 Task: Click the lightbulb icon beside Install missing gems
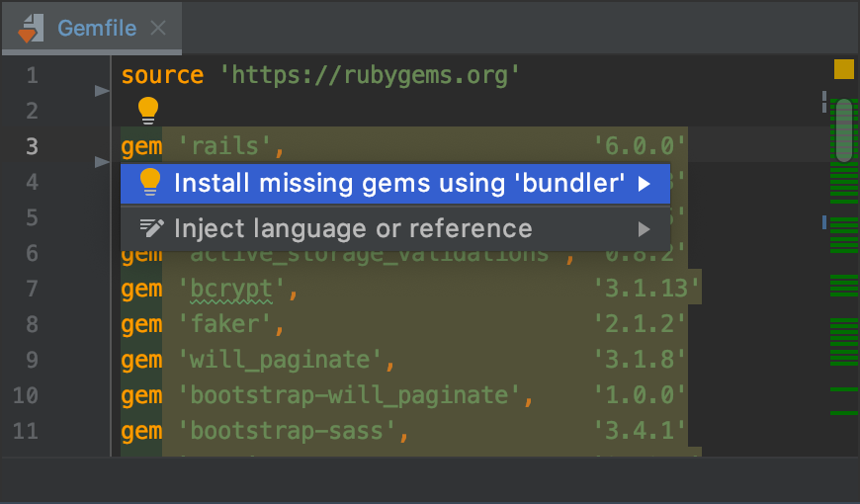click(150, 183)
